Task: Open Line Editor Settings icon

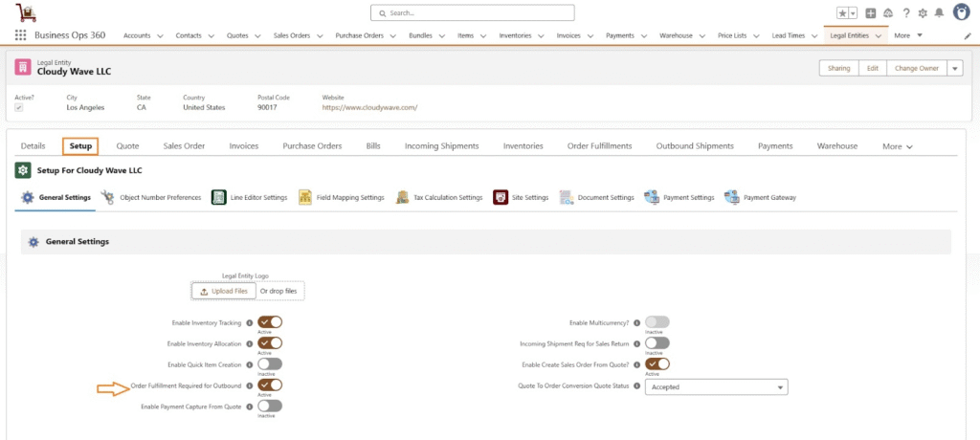Action: pyautogui.click(x=218, y=197)
